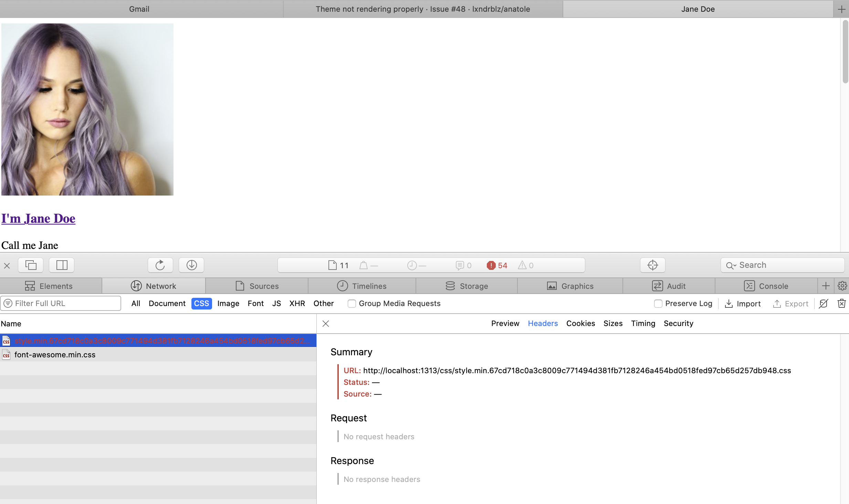Open the Elements tab
Image resolution: width=849 pixels, height=504 pixels.
pyautogui.click(x=51, y=286)
